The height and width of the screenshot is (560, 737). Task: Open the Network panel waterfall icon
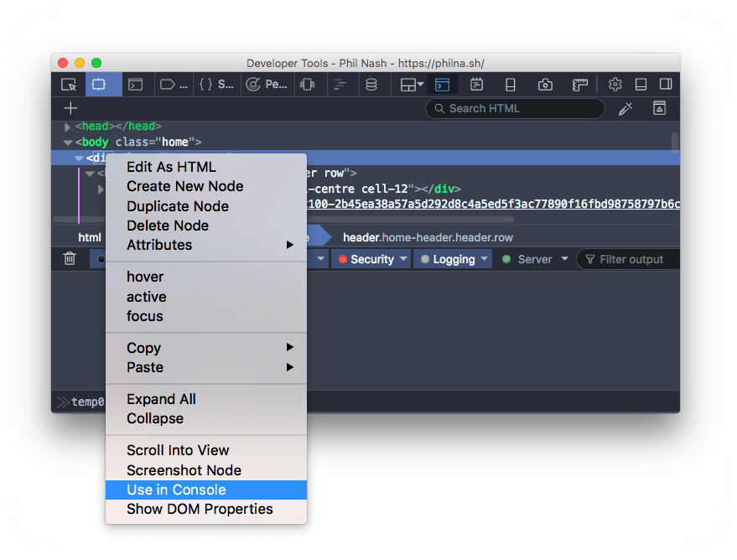[340, 85]
